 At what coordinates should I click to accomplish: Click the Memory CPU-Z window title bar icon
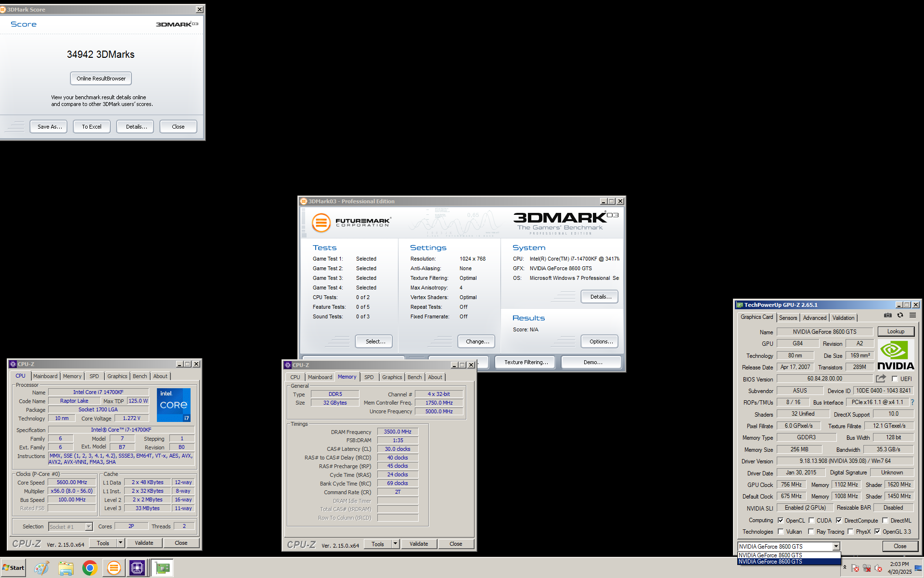coord(288,365)
